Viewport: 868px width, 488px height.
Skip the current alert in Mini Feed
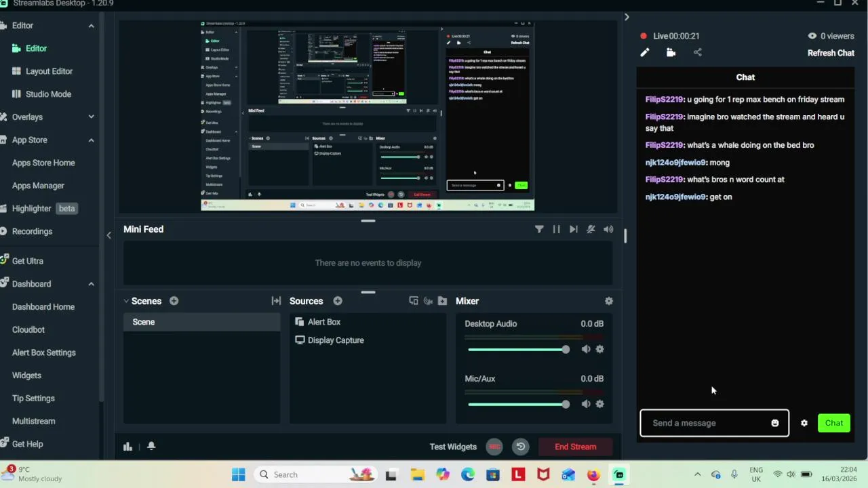[x=574, y=229]
